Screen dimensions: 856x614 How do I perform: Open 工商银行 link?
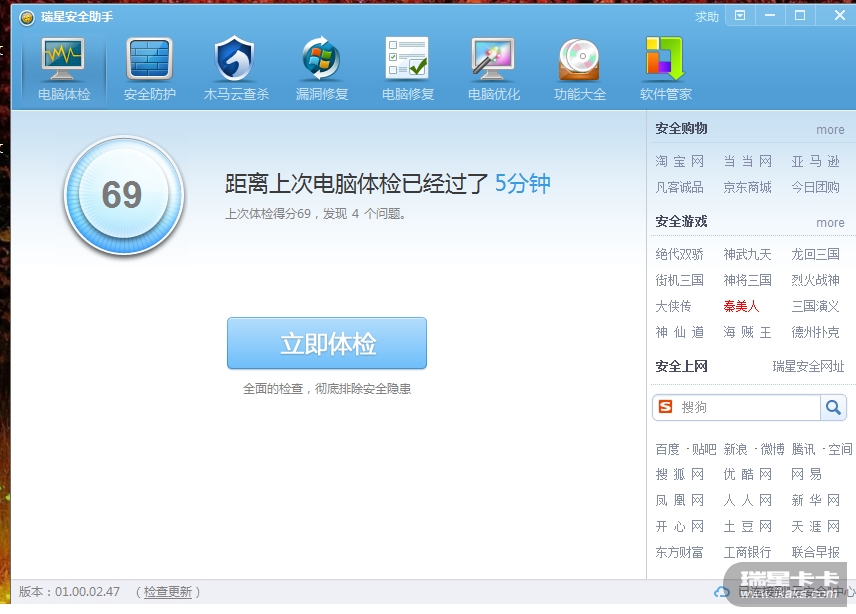(747, 552)
